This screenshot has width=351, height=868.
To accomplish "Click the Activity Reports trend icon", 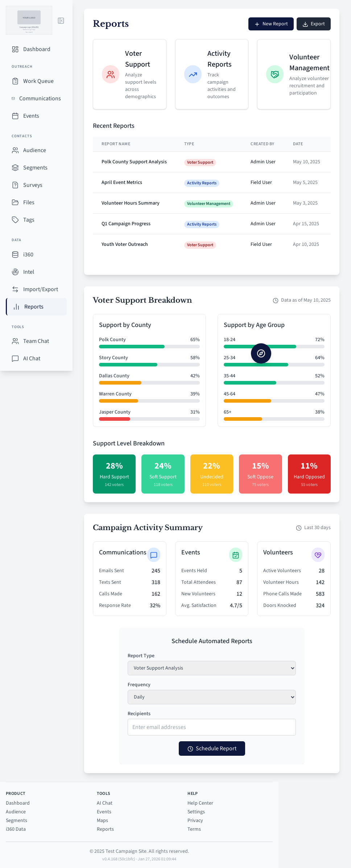I will pos(193,74).
